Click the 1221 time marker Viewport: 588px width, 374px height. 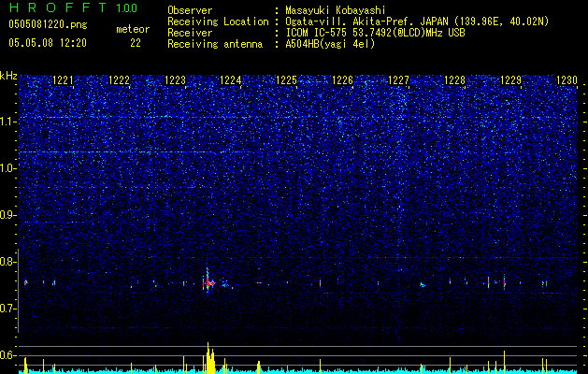63,80
